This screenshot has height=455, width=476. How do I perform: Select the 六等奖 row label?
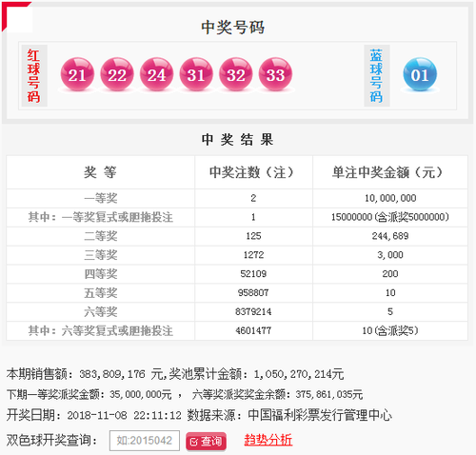pos(101,312)
